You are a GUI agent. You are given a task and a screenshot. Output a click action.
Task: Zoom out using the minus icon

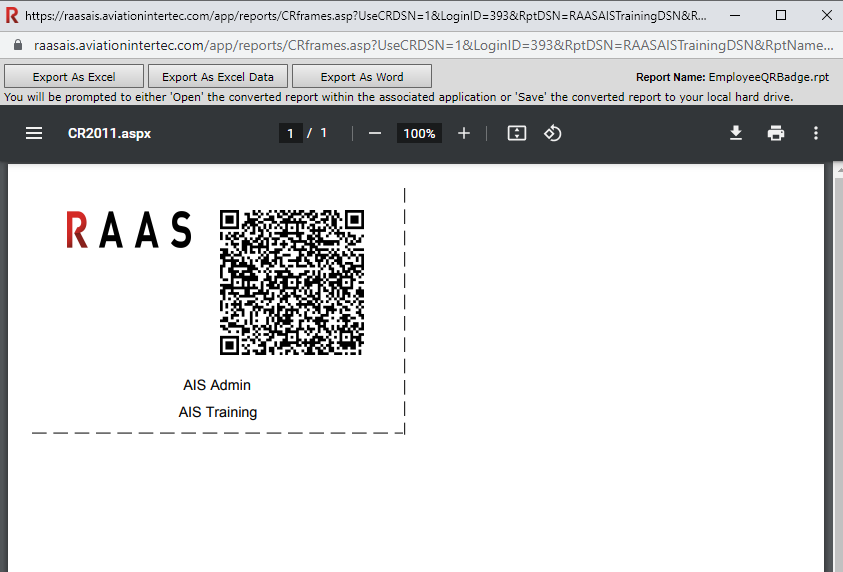tap(375, 134)
